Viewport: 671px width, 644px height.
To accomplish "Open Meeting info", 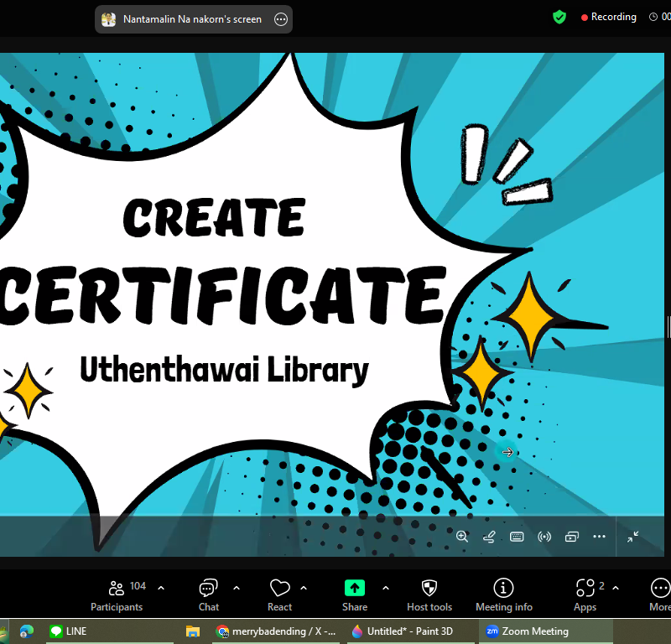I will (x=504, y=595).
